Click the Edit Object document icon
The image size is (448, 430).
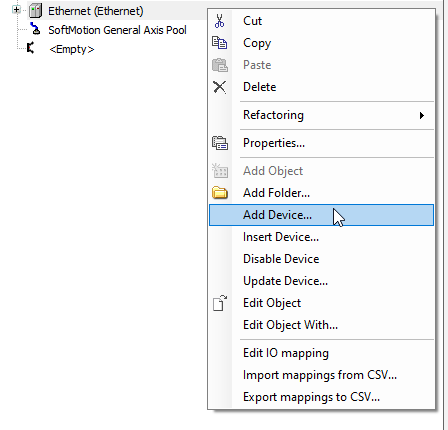click(220, 303)
